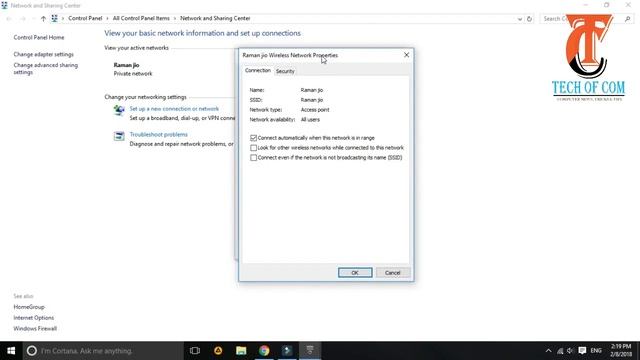Click the Network and Sharing Center title icon
Viewport: 640px width, 360px height.
pyautogui.click(x=4, y=5)
